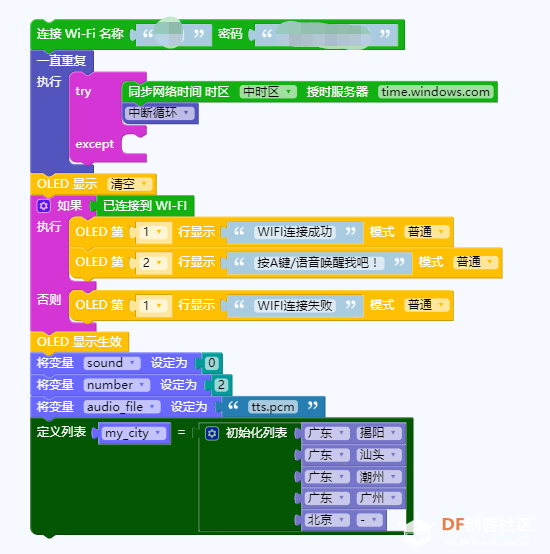Open the 中时区 timezone dropdown
550x554 pixels.
[x=268, y=92]
